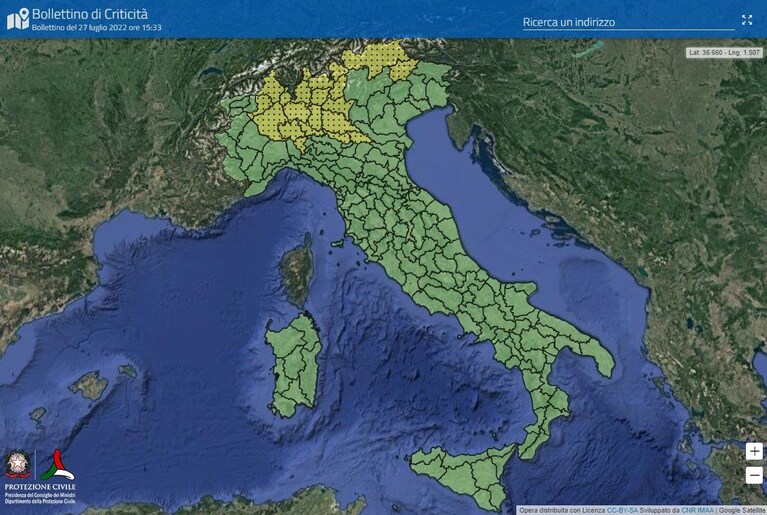Click the Lat/Lng coordinates readout
The width and height of the screenshot is (767, 515).
pyautogui.click(x=724, y=52)
